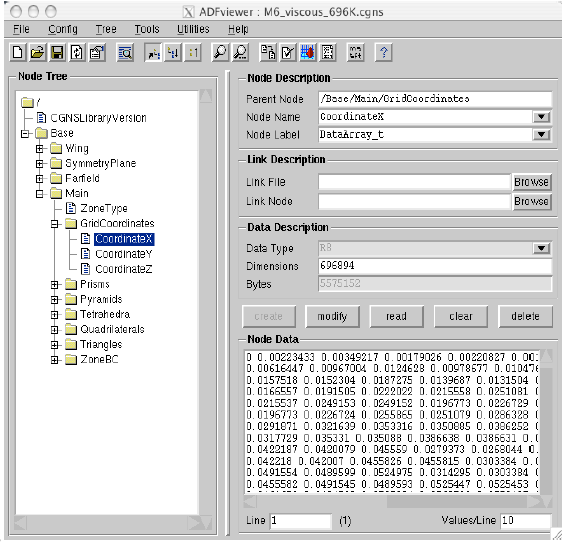This screenshot has height=543, width=565.
Task: Open the Tree menu
Action: (x=106, y=29)
